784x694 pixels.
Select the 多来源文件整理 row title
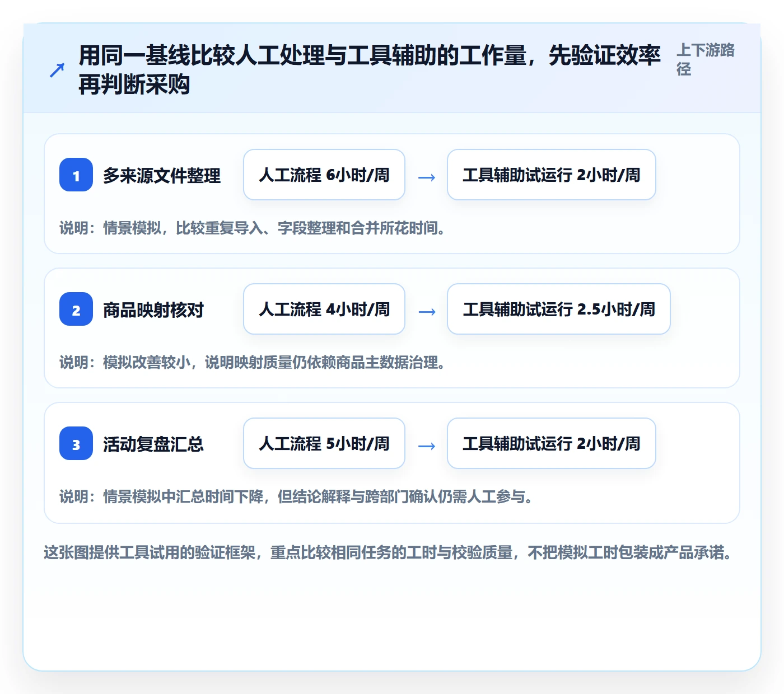coord(162,175)
